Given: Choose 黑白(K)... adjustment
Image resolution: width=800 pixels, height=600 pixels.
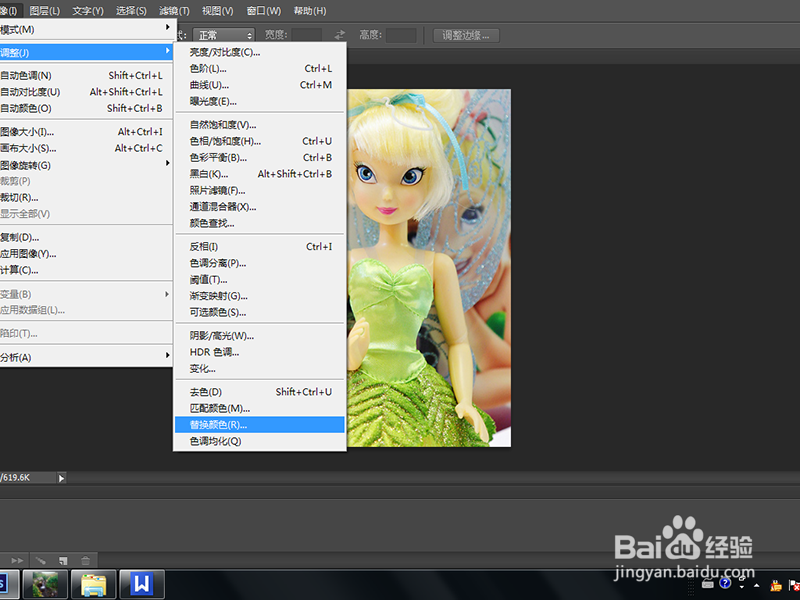Looking at the screenshot, I should [260, 173].
